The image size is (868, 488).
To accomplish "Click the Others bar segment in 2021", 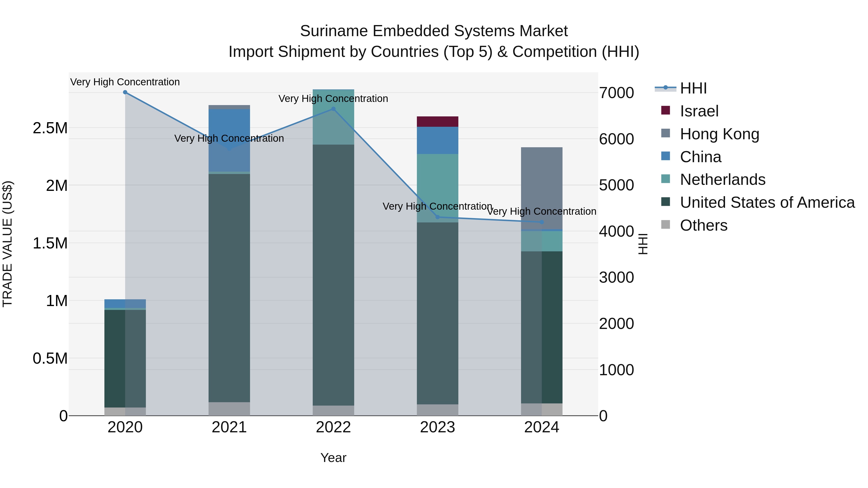I will coord(229,409).
